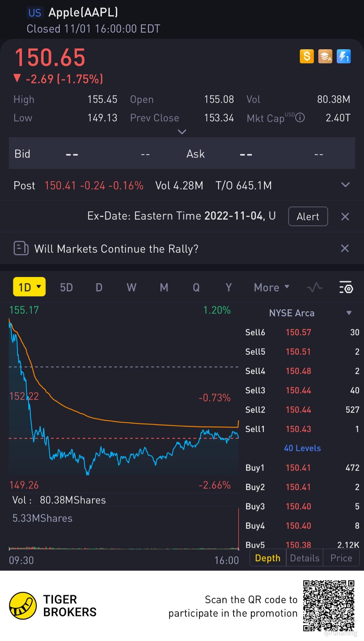Tap the 150.65 last price
Viewport: 364px width, 641px height.
click(50, 58)
